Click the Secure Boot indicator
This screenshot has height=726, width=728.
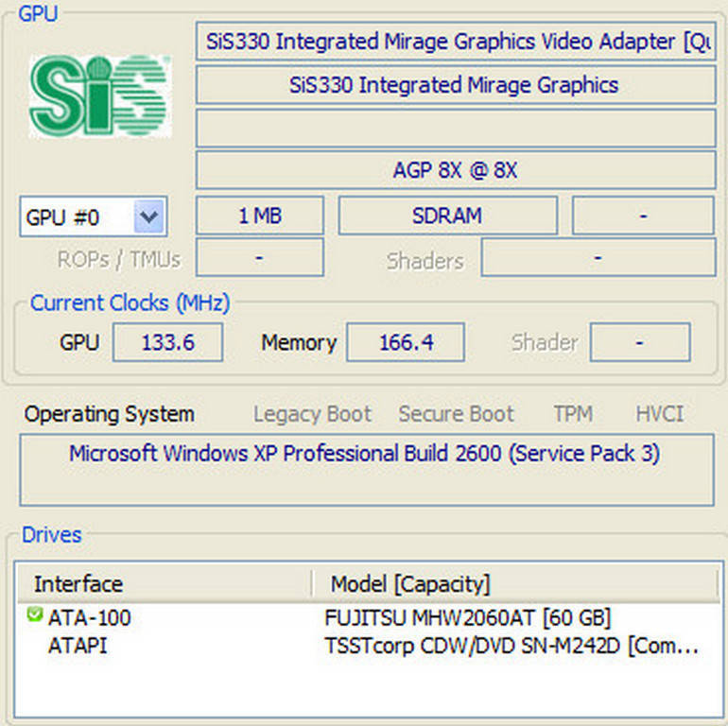[x=456, y=414]
